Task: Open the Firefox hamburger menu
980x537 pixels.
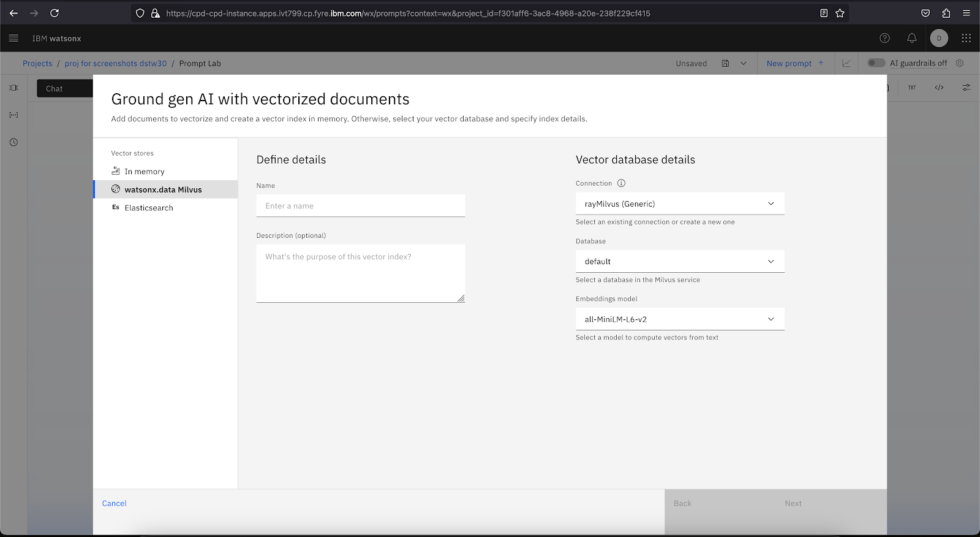Action: 967,13
